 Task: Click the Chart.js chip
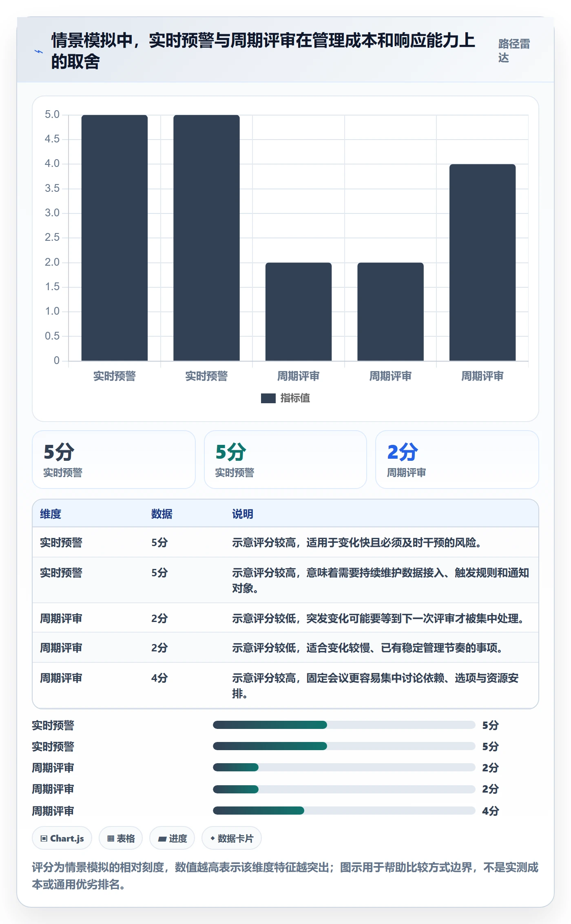click(62, 838)
